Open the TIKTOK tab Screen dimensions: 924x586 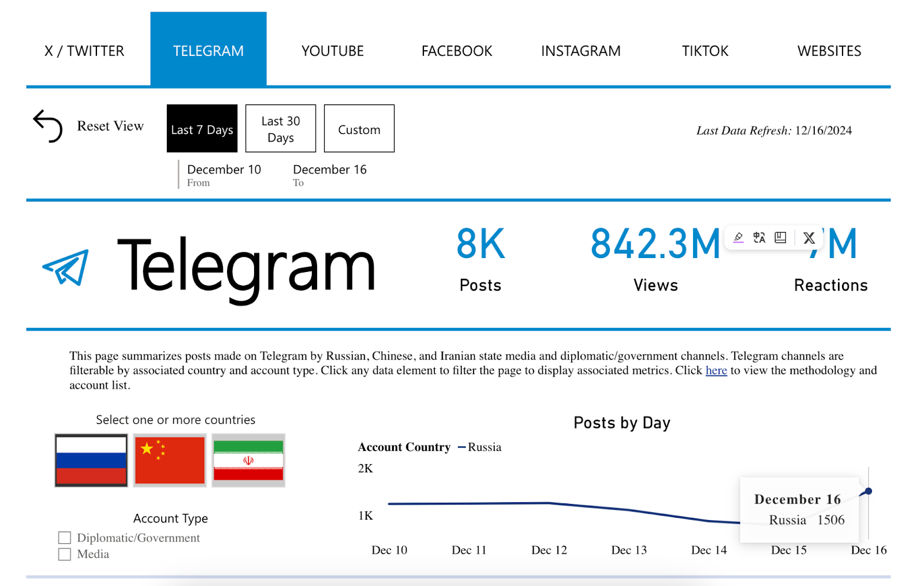(x=705, y=51)
